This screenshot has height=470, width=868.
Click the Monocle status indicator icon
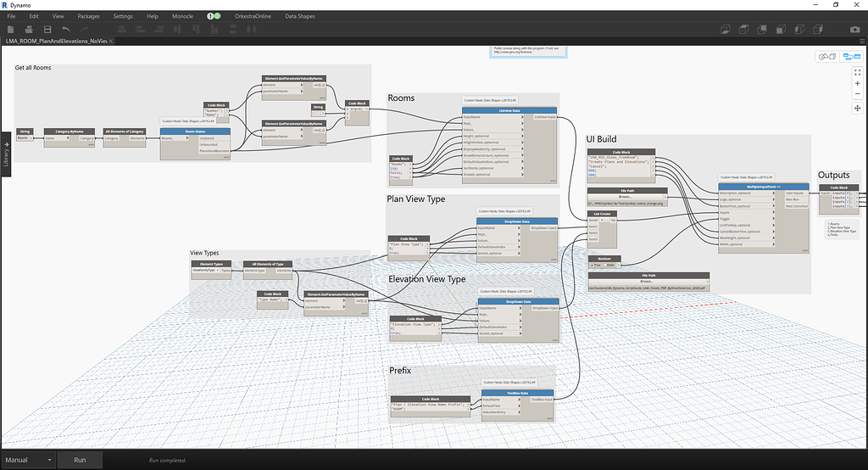pos(214,16)
